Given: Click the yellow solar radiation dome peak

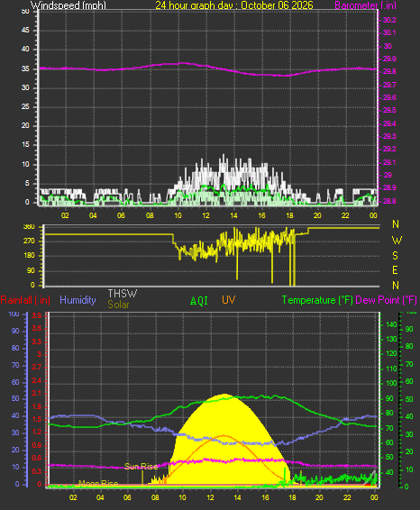Looking at the screenshot, I should coord(224,396).
